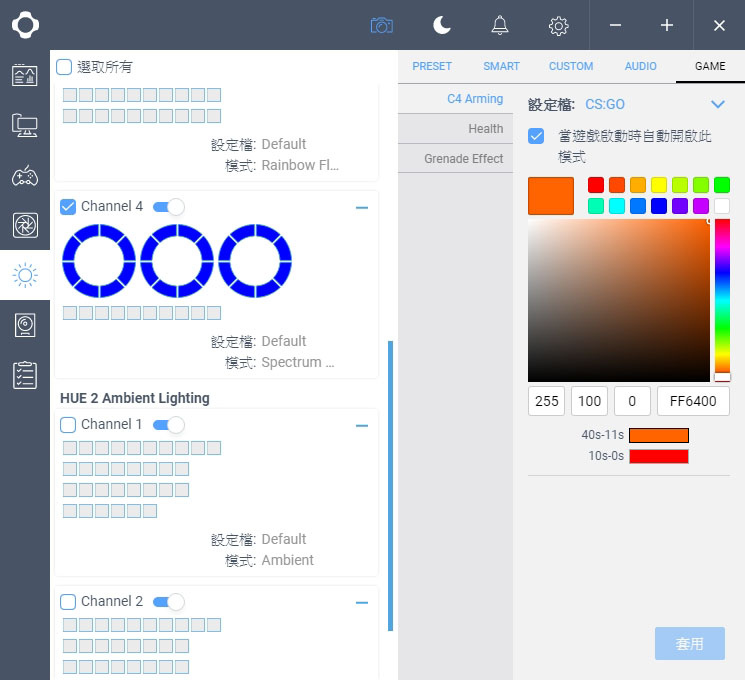This screenshot has width=745, height=680.
Task: Click the Rainbow Fl... mode text
Action: [300, 165]
